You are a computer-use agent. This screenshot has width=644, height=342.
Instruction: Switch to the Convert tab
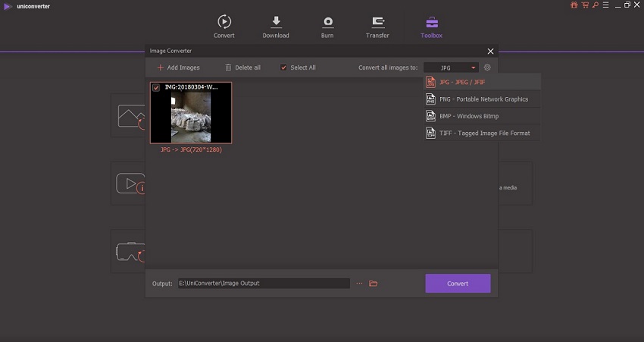[x=224, y=26]
